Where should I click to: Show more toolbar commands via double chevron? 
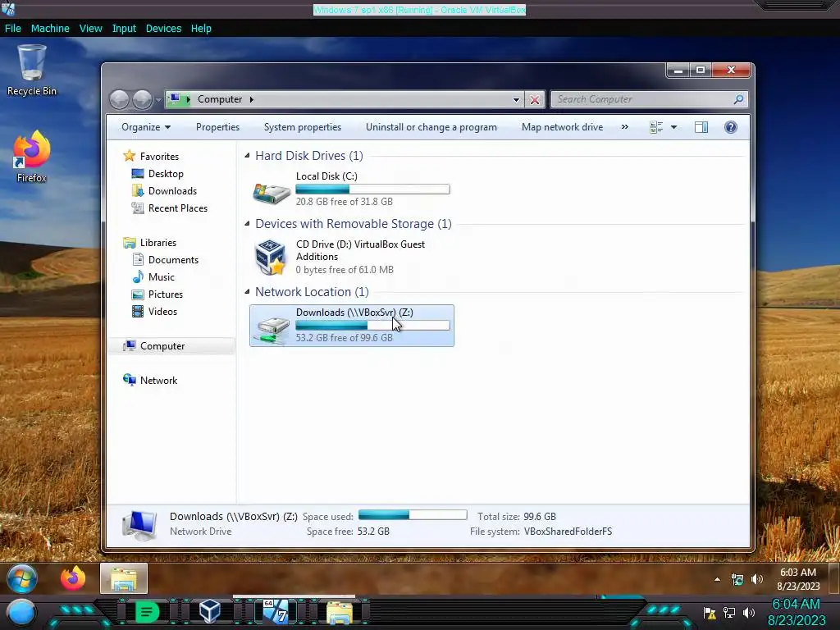coord(624,127)
